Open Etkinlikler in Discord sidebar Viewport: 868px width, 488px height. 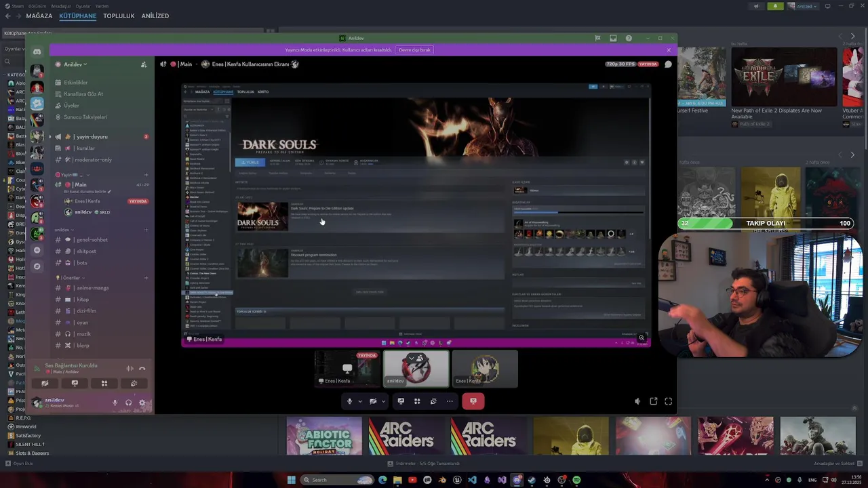tap(75, 83)
